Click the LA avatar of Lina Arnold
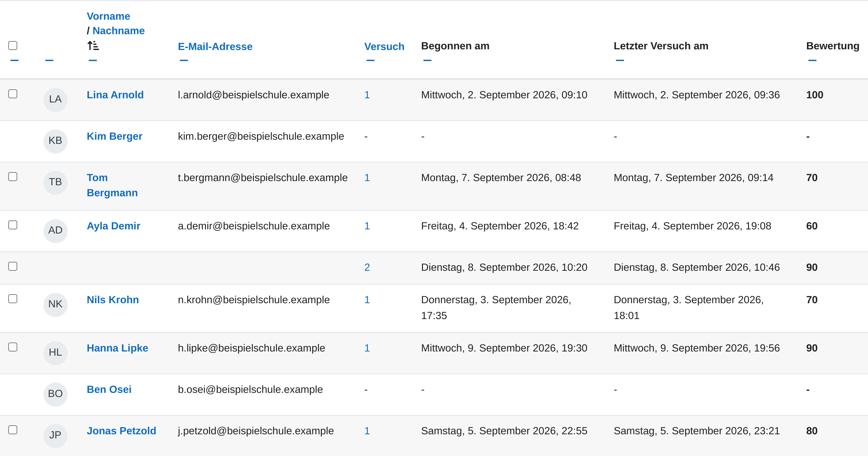The image size is (868, 456). (x=56, y=100)
